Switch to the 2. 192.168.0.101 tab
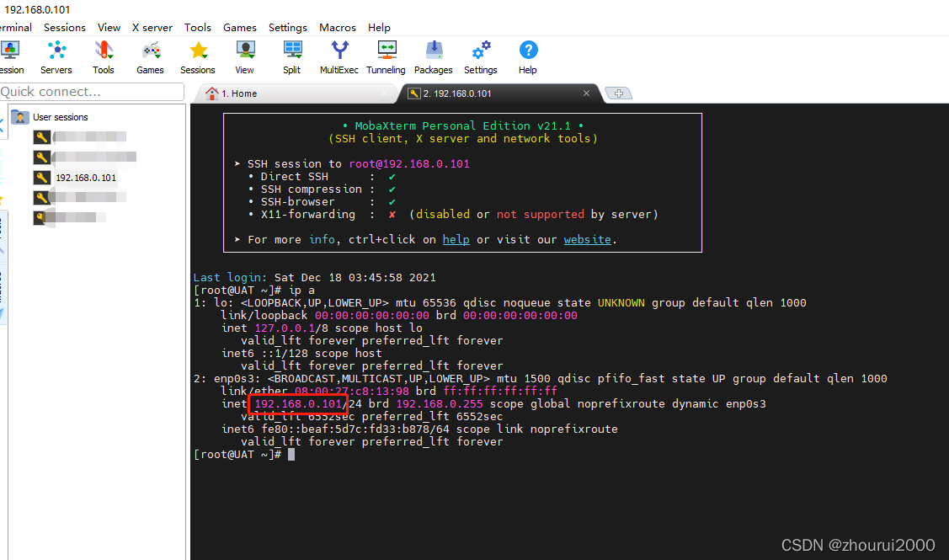The image size is (949, 560). [x=499, y=93]
